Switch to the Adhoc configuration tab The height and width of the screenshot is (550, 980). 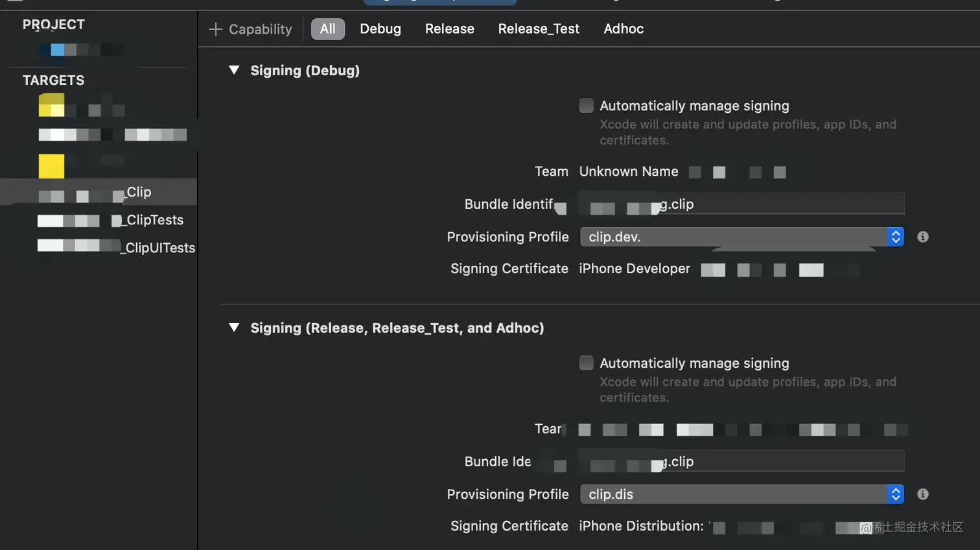pyautogui.click(x=624, y=29)
